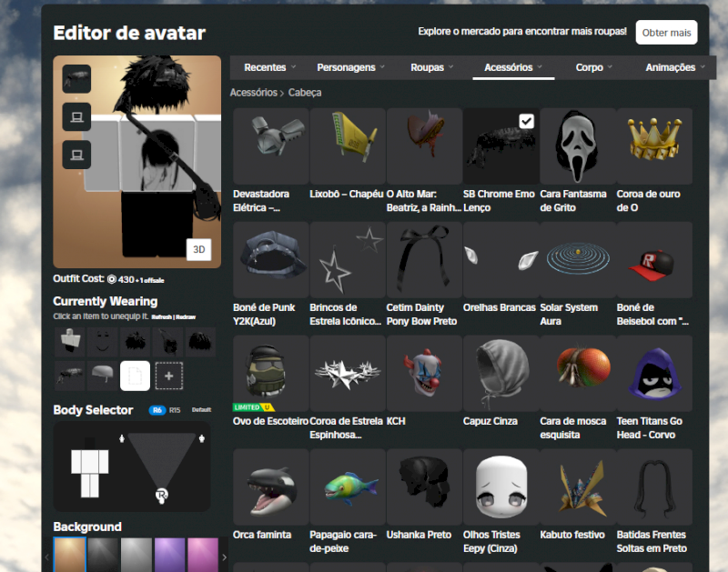Unequip the white torso item in Currently Wearing
This screenshot has width=728, height=572.
click(x=70, y=342)
